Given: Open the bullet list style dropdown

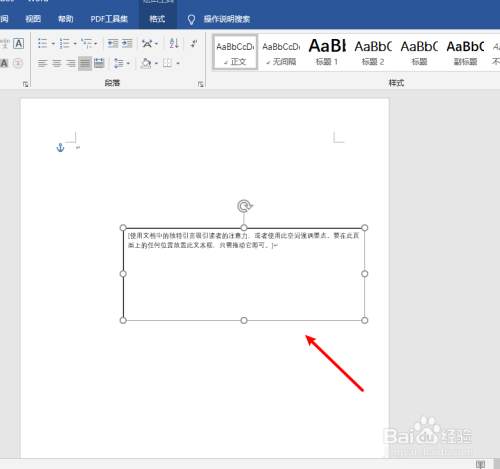Looking at the screenshot, I should [53, 44].
